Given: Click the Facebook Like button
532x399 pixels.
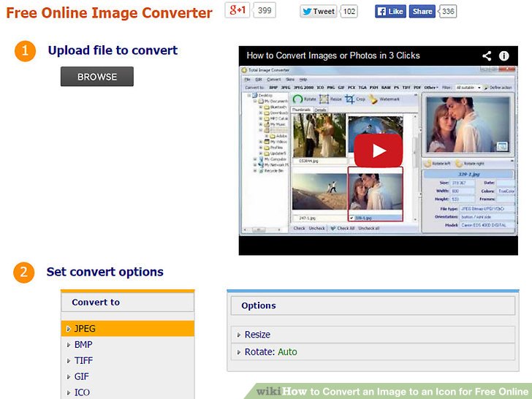Looking at the screenshot, I should (390, 12).
